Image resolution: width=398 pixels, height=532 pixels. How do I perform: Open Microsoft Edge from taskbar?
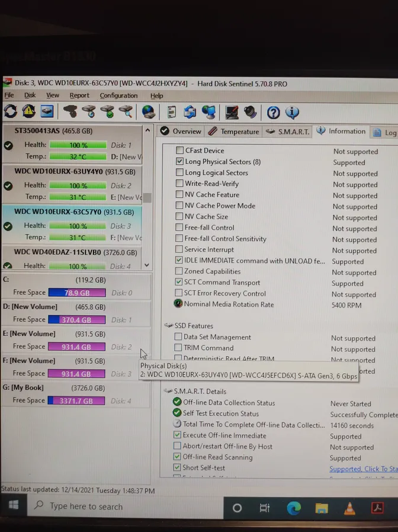pos(294,508)
